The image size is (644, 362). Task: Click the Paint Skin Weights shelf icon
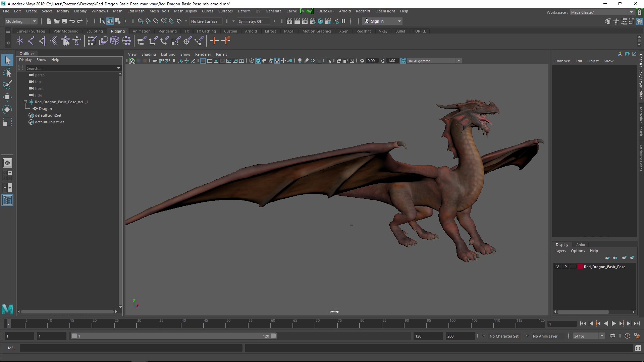point(92,41)
